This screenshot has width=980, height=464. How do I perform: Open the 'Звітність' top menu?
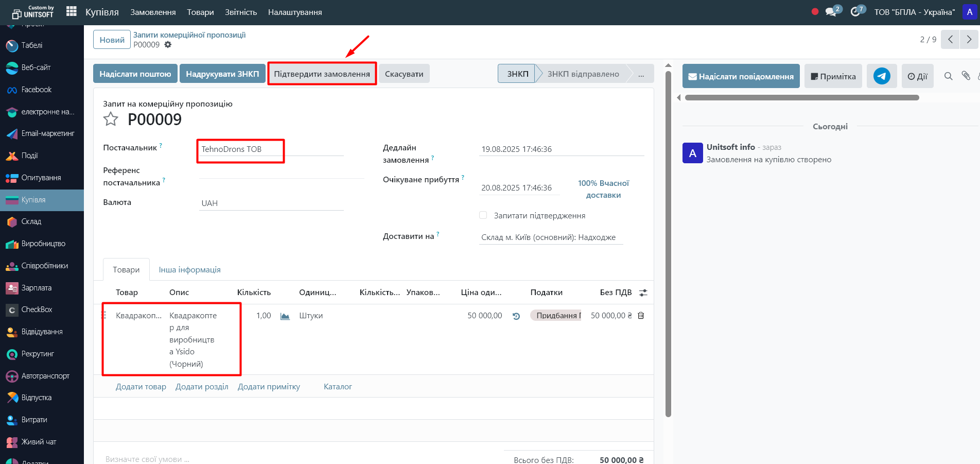click(240, 12)
